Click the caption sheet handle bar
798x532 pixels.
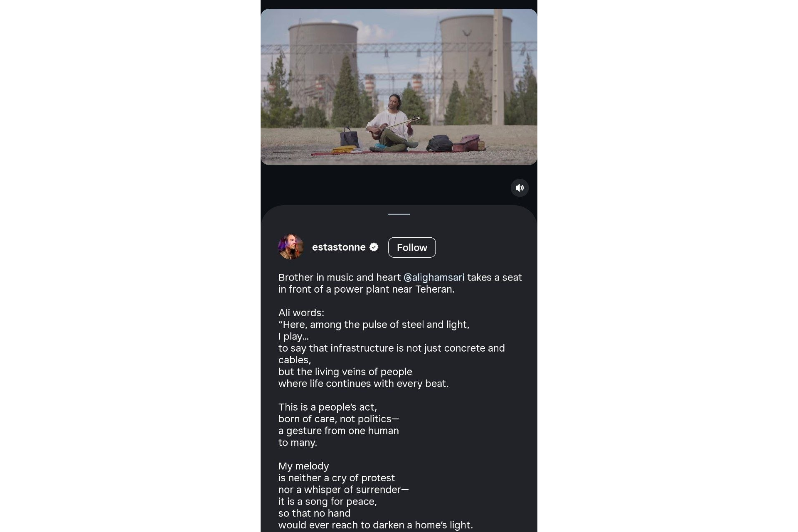399,214
